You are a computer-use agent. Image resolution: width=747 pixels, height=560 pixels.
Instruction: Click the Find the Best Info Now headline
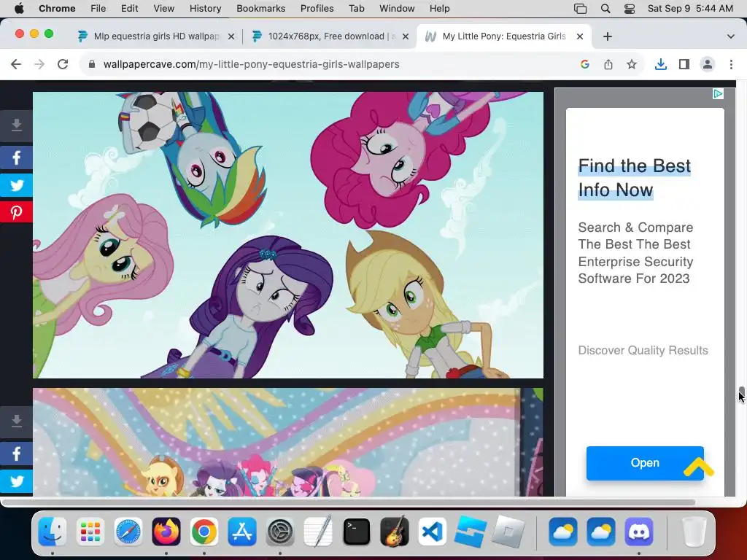tap(634, 178)
